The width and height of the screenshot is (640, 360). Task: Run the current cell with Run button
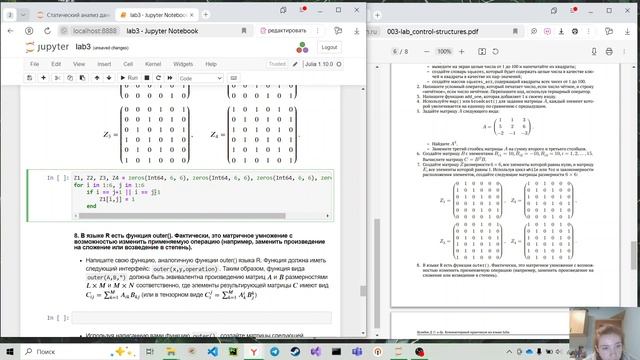(x=129, y=78)
